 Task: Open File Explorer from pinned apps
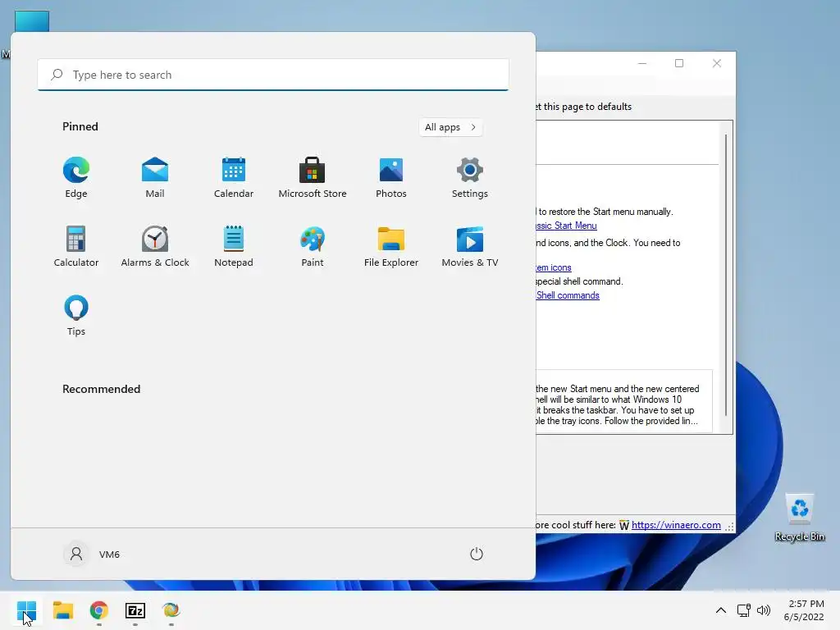coord(391,246)
